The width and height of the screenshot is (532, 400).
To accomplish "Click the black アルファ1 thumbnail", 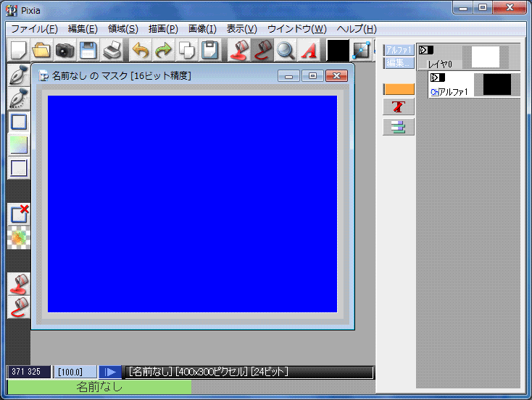I will point(497,85).
